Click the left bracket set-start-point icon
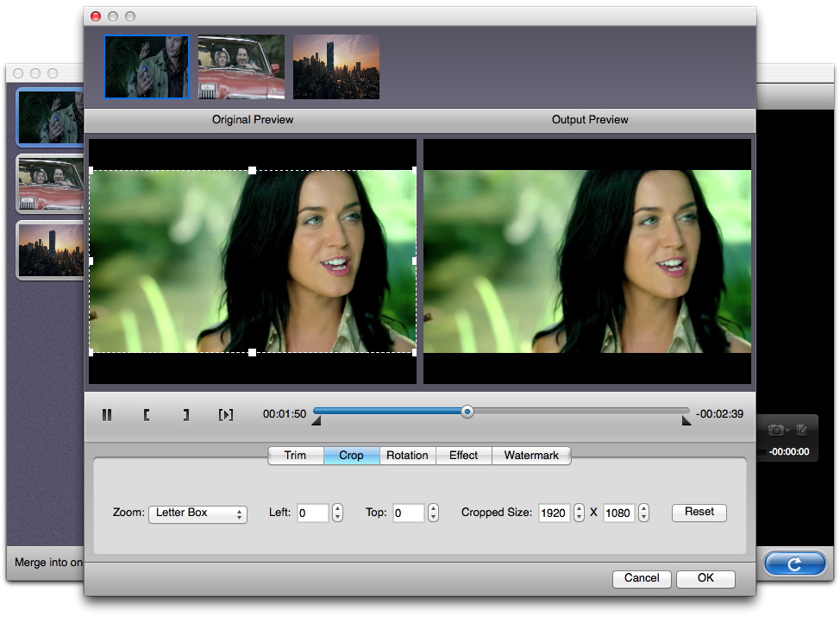The width and height of the screenshot is (840, 617). pos(147,414)
